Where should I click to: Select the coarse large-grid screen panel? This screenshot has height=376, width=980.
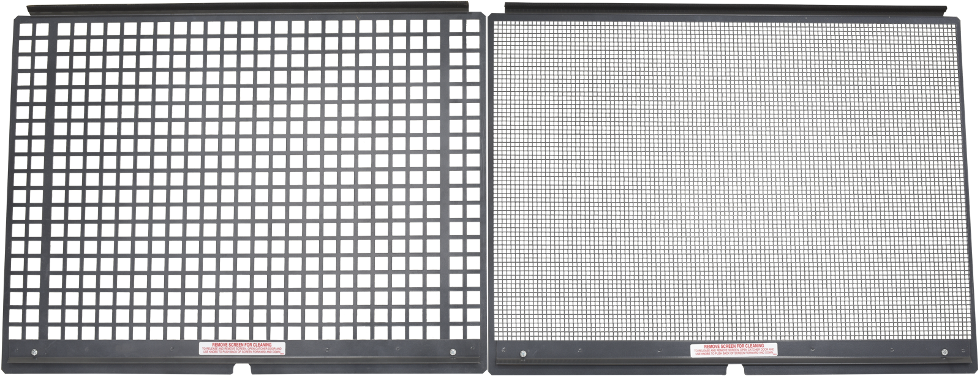point(245,184)
